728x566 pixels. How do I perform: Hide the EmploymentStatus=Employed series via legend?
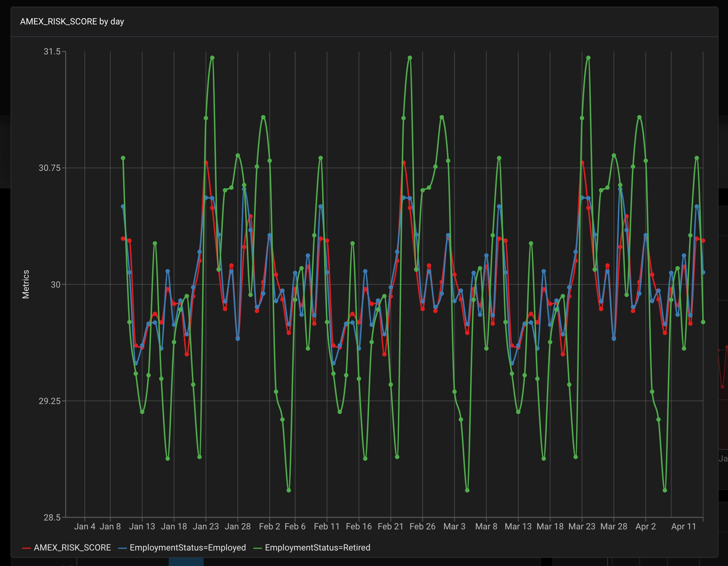tap(187, 548)
